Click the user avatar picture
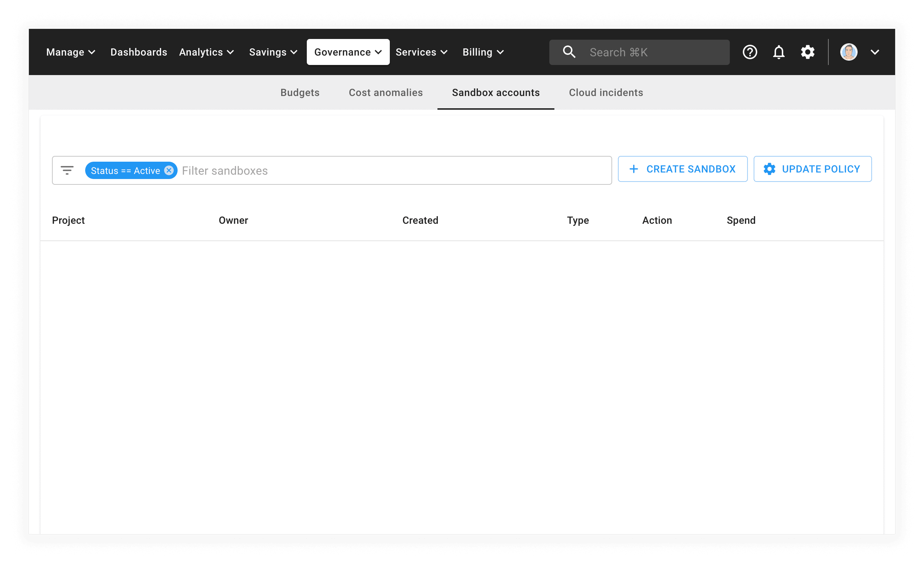 click(849, 52)
